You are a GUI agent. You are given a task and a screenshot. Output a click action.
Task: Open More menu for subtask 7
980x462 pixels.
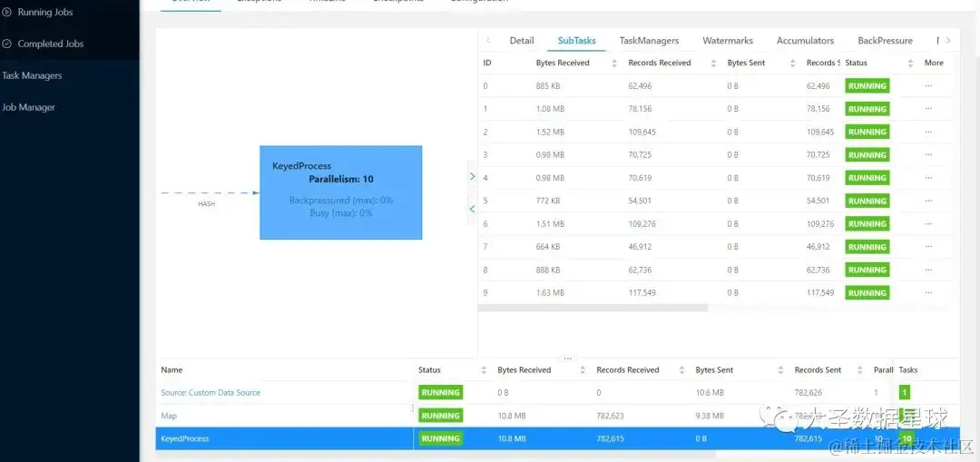coord(928,247)
